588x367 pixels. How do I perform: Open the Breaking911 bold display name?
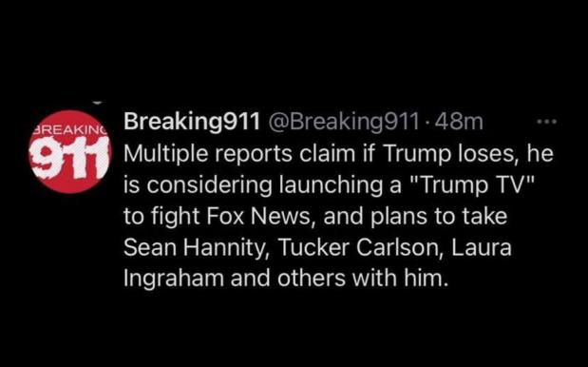click(192, 122)
